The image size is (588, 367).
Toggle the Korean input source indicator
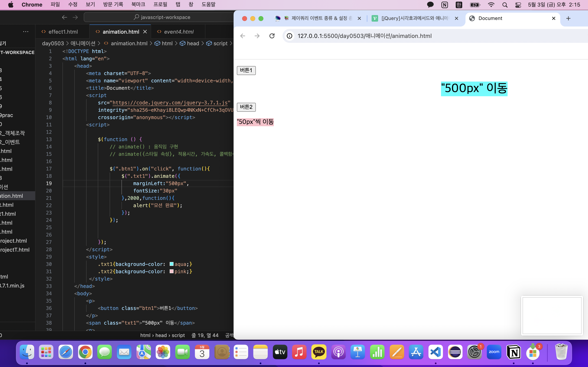click(x=459, y=5)
